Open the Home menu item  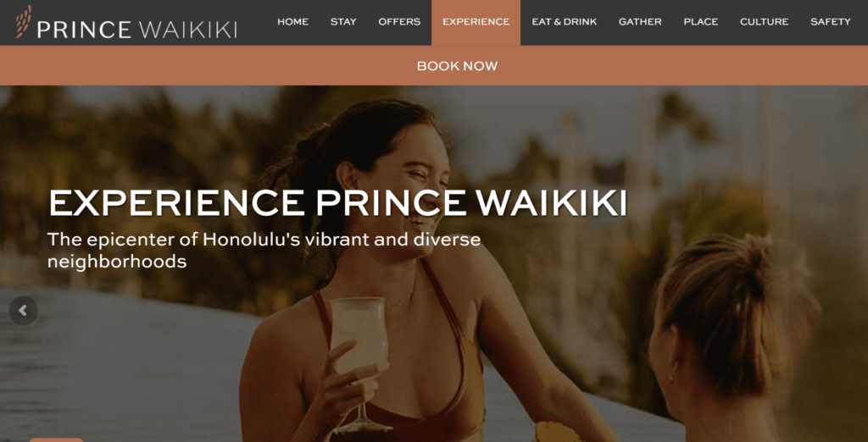[x=292, y=22]
